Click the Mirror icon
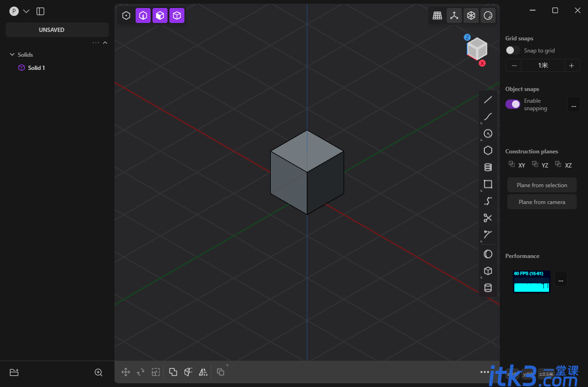This screenshot has height=387, width=588. [203, 372]
